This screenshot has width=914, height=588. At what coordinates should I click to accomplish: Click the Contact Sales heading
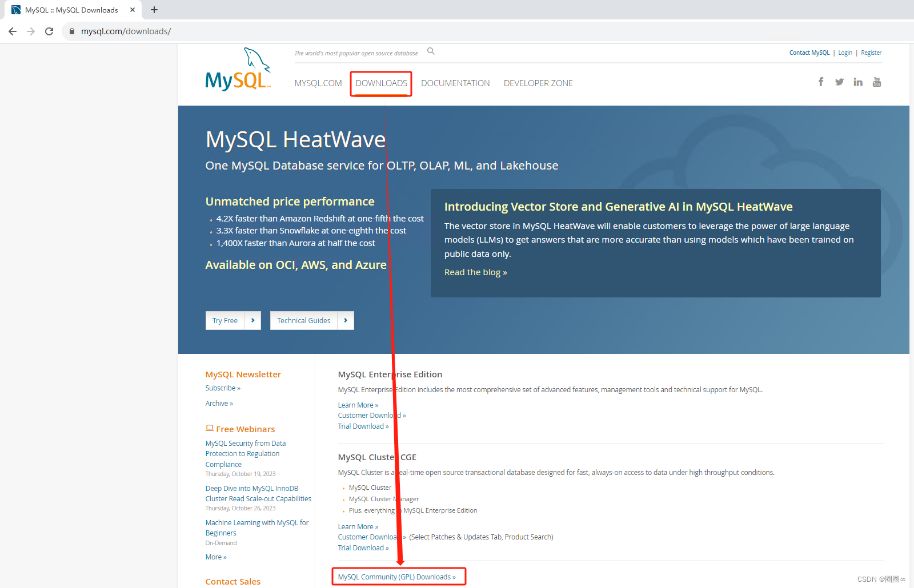[233, 582]
